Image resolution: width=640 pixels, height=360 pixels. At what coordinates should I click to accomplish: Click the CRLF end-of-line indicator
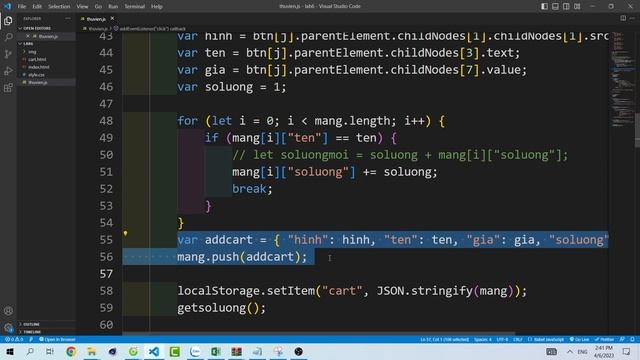518,340
